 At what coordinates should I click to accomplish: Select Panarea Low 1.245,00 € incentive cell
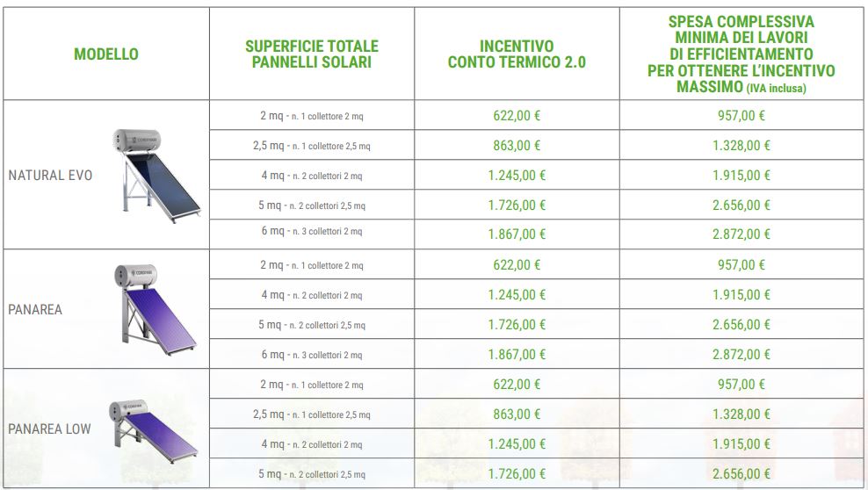pos(517,444)
